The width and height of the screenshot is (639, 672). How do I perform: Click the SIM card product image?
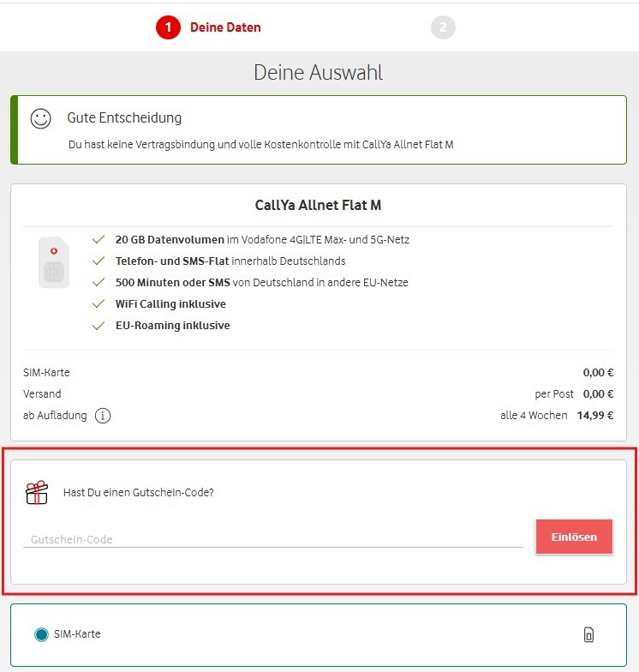click(x=54, y=262)
